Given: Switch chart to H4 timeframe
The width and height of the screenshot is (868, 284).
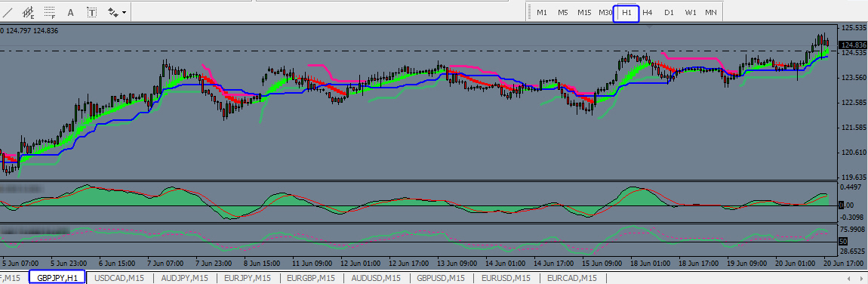Looking at the screenshot, I should (648, 12).
